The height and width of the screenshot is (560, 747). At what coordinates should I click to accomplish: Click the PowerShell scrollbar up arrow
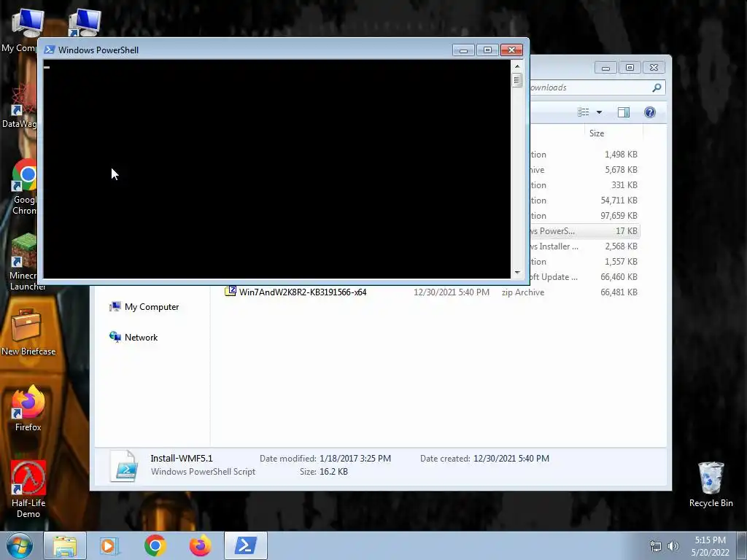[x=517, y=66]
